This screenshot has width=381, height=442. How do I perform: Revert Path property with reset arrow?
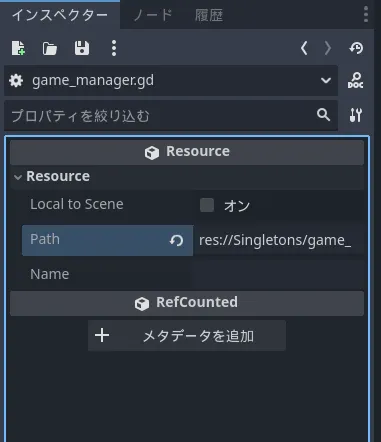(x=176, y=240)
